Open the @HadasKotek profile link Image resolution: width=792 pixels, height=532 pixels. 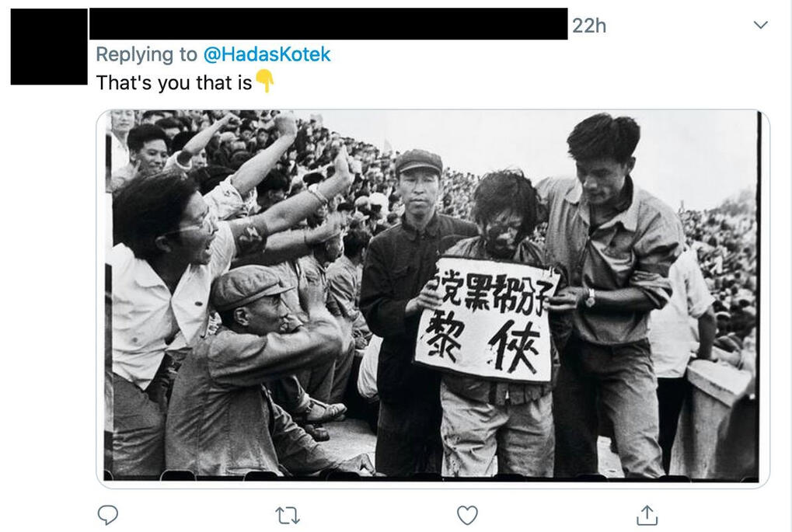(x=267, y=54)
